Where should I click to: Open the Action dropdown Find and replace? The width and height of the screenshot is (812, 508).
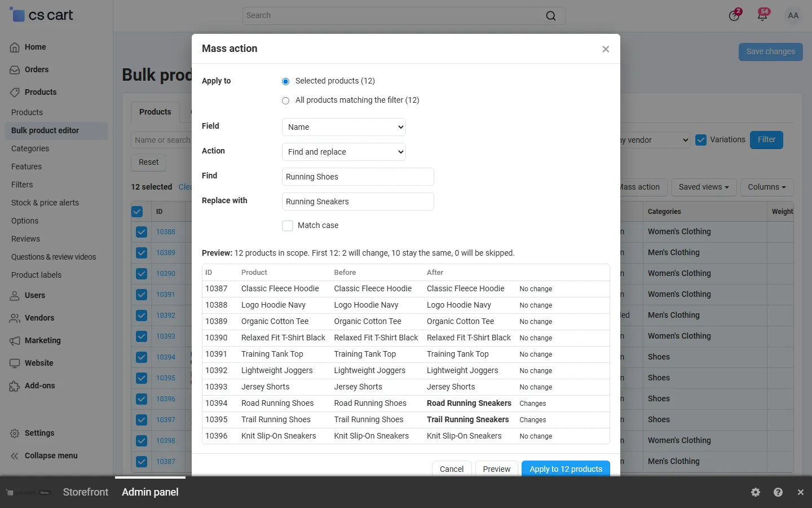click(x=344, y=152)
